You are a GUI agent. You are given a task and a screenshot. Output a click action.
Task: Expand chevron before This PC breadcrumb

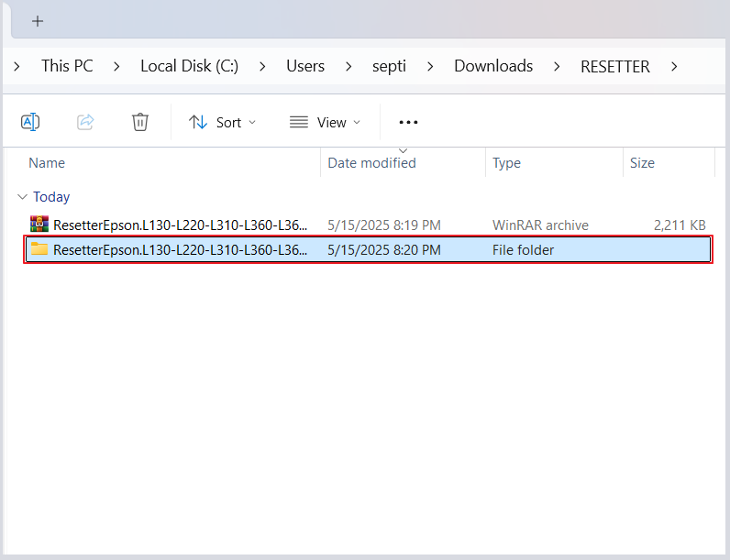click(x=17, y=67)
